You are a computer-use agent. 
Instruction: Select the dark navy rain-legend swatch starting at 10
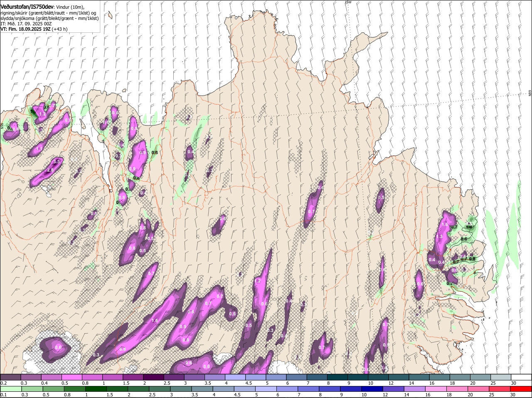point(372,389)
